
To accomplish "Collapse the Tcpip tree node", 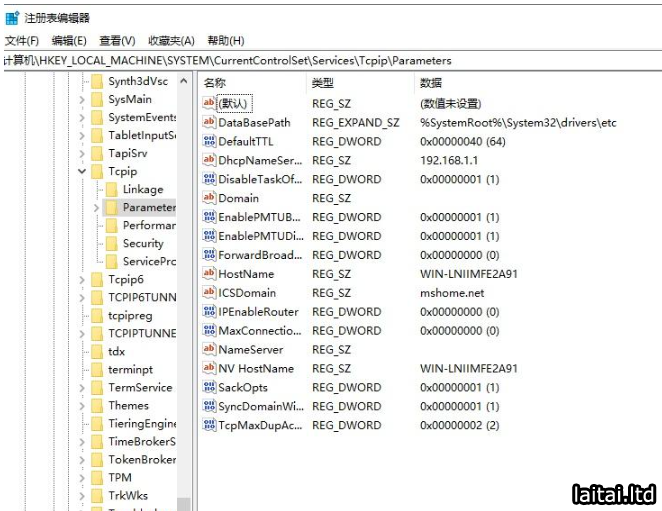I will click(x=82, y=172).
